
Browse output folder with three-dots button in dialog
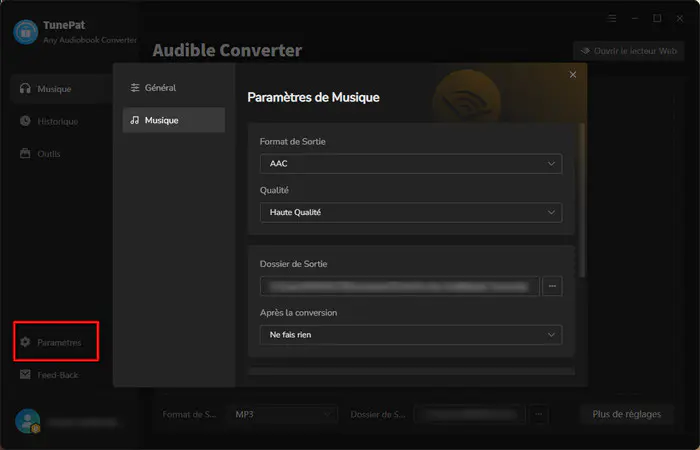pyautogui.click(x=552, y=286)
